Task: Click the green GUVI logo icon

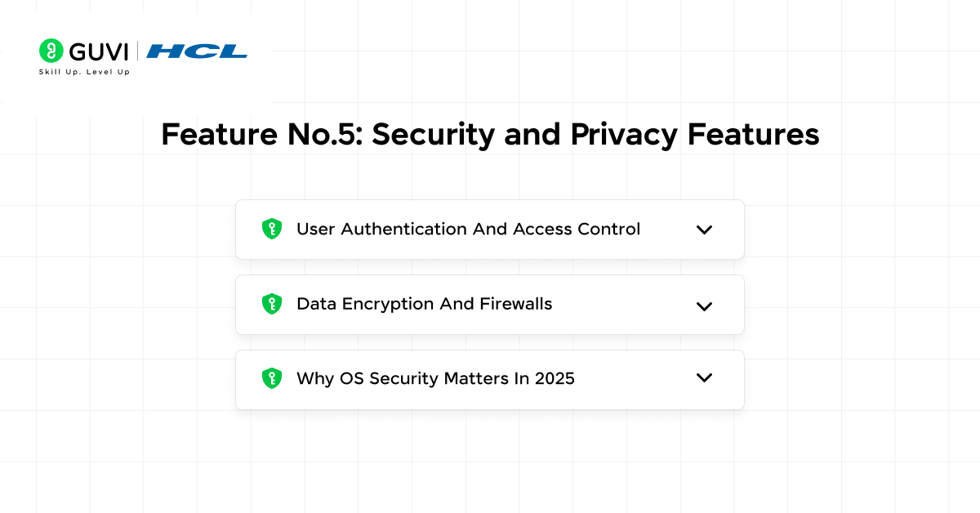Action: 51,51
